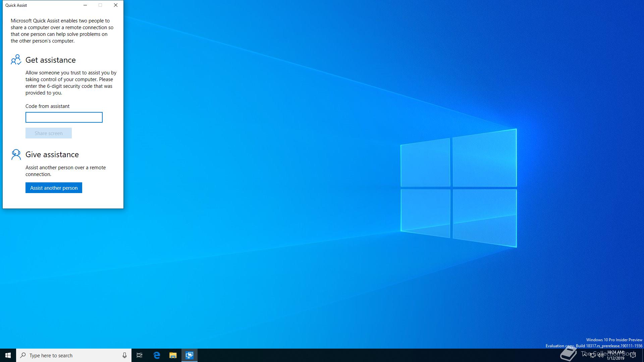Click the Get assistance heading
The width and height of the screenshot is (644, 362).
point(51,60)
